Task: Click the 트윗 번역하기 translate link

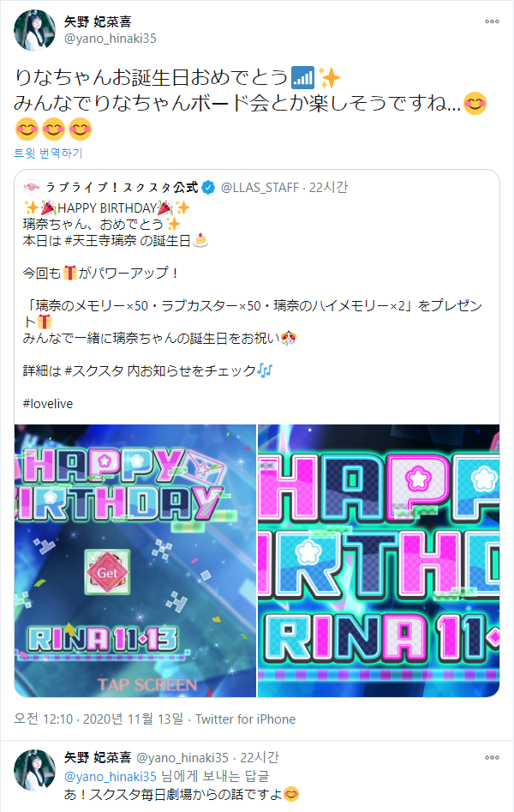Action: [48, 153]
